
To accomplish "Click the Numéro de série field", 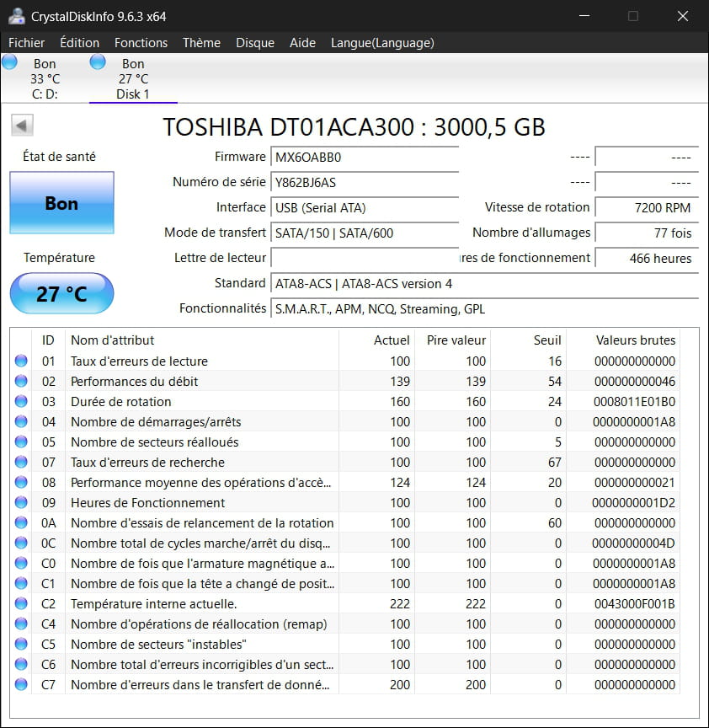I will tap(365, 183).
